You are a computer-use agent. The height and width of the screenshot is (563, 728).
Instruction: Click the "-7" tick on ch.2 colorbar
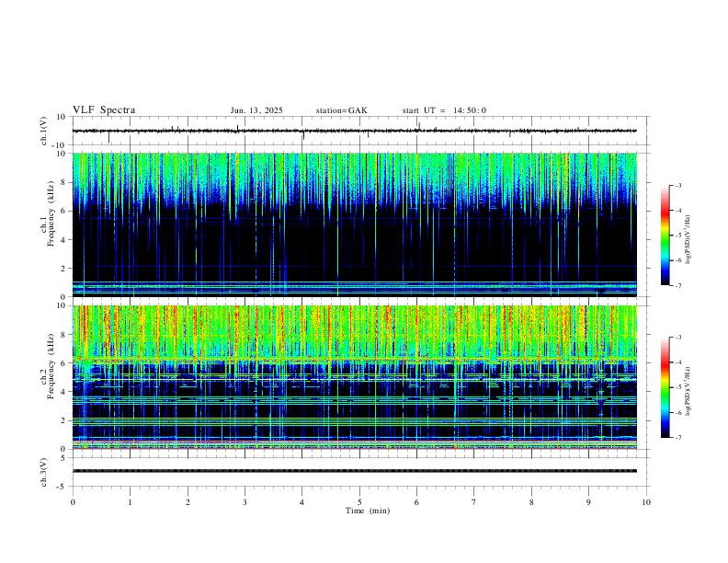678,438
